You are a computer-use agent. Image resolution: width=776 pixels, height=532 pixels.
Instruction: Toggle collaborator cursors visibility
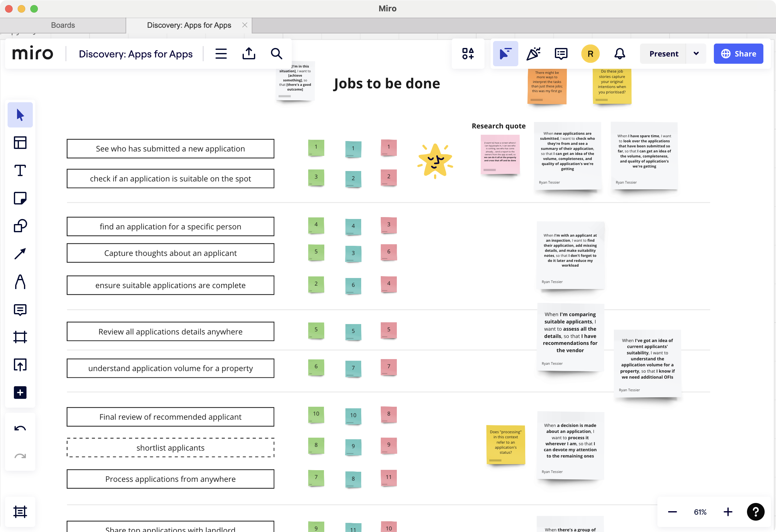(505, 53)
